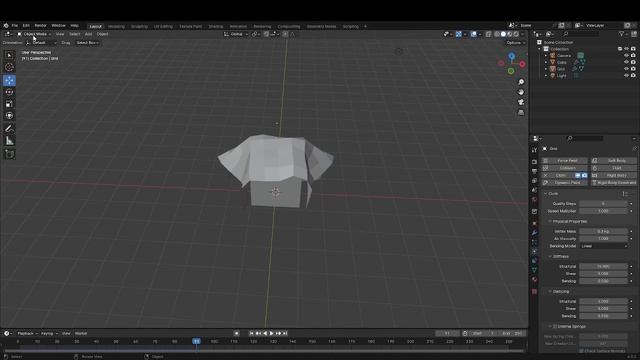Click the viewport zoom magnifier icon
This screenshot has height=360, width=640.
click(x=521, y=82)
